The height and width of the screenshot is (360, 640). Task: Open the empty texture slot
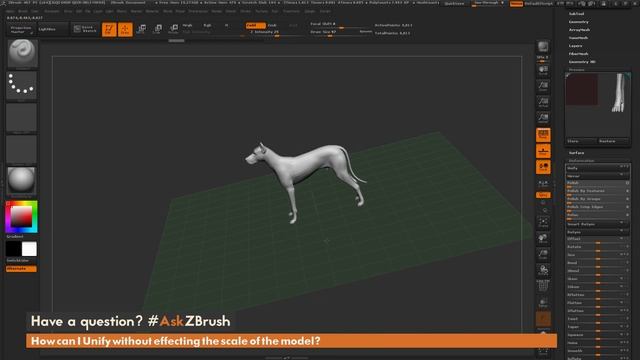[x=22, y=150]
